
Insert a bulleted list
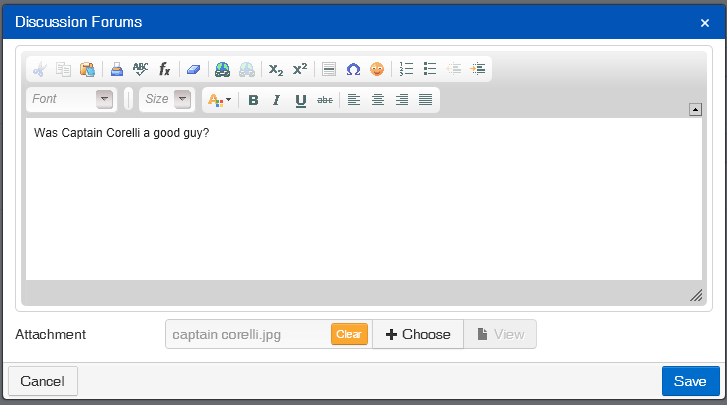(430, 69)
